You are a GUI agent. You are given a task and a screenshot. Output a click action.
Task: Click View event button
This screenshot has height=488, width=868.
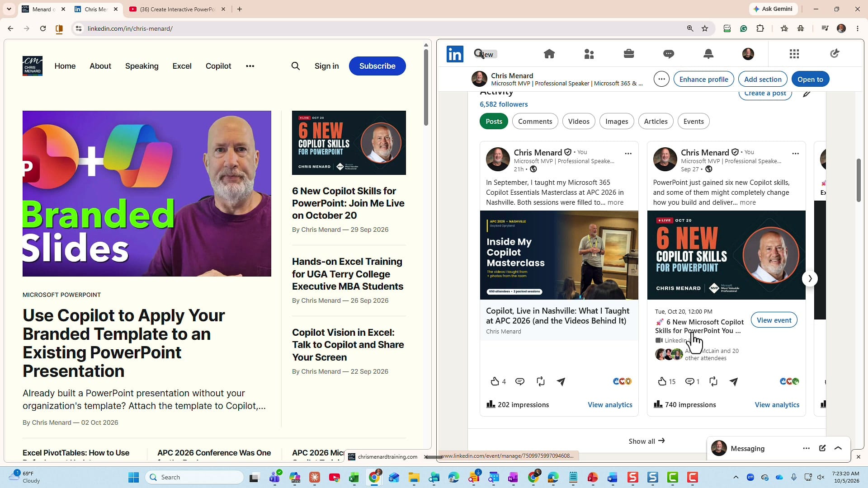(774, 320)
